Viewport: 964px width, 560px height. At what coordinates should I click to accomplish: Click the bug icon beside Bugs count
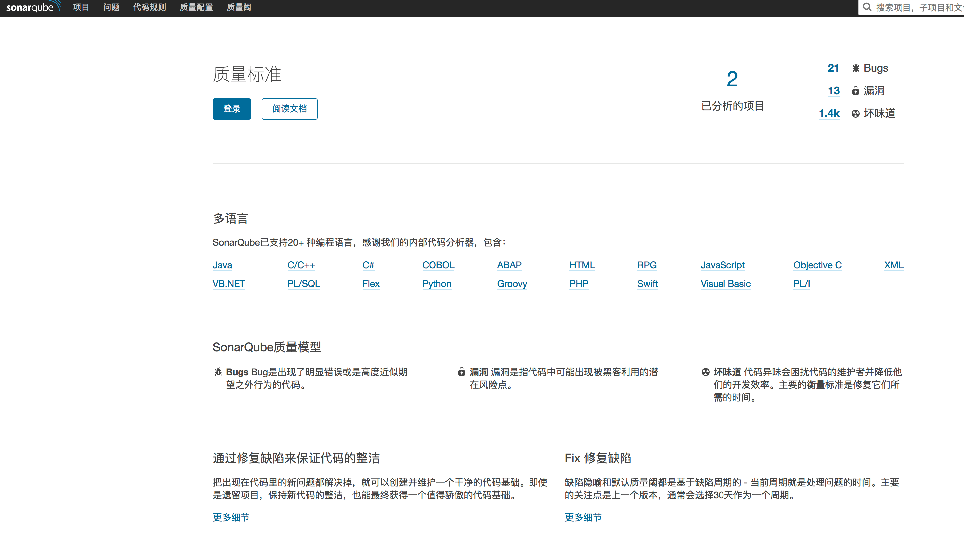pos(856,68)
